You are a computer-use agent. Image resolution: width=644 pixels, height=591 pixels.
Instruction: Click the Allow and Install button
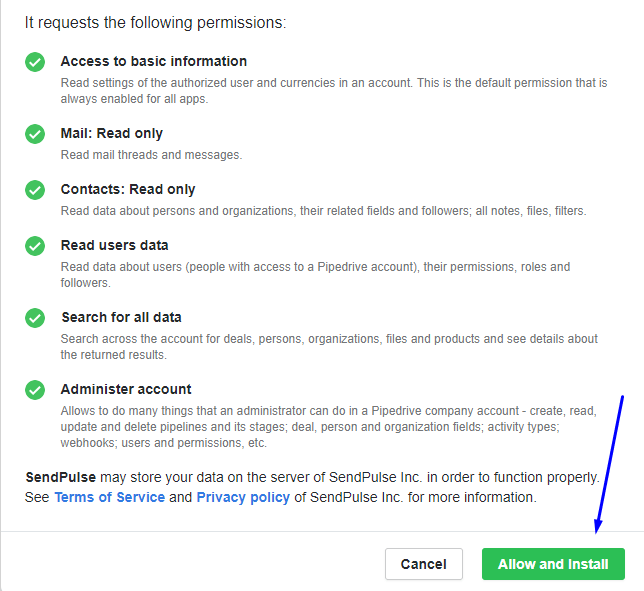coord(553,564)
